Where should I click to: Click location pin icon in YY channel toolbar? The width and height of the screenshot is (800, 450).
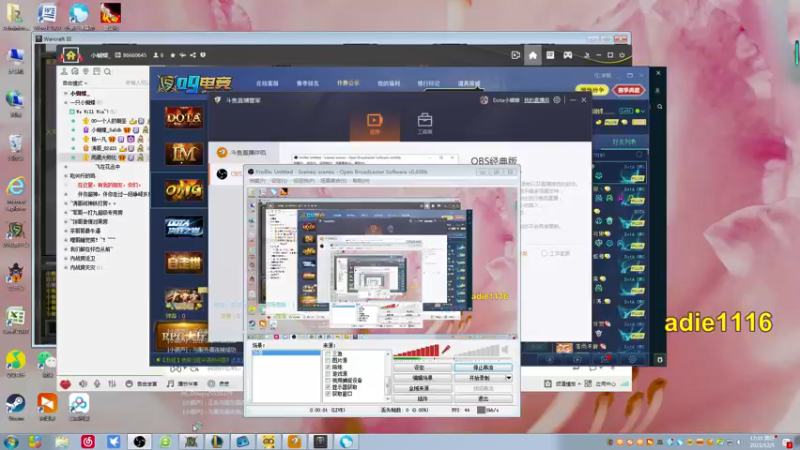[x=86, y=72]
